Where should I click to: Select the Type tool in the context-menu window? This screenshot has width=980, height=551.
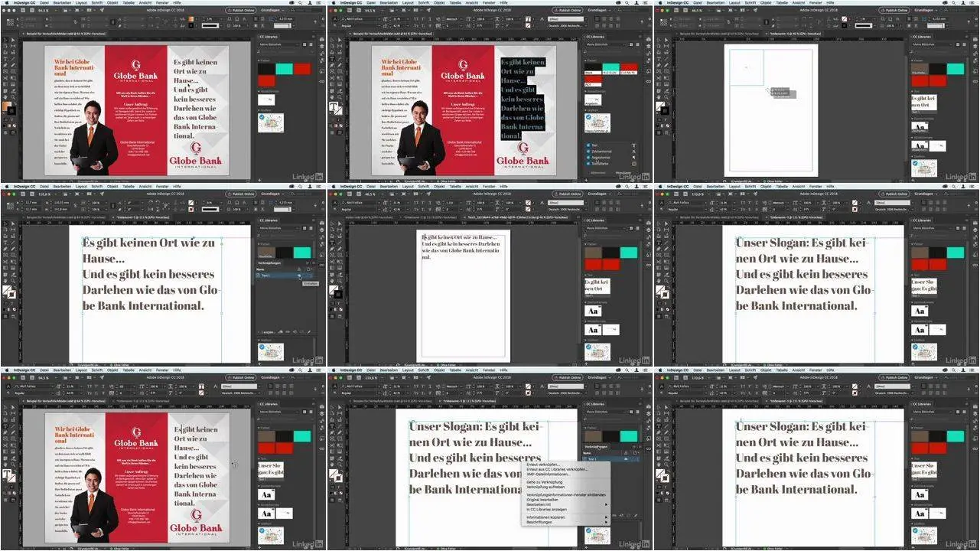click(332, 426)
